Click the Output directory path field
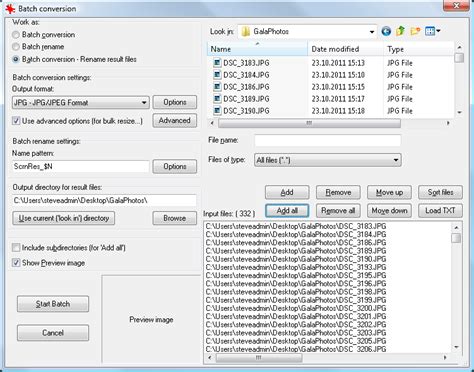 click(104, 200)
